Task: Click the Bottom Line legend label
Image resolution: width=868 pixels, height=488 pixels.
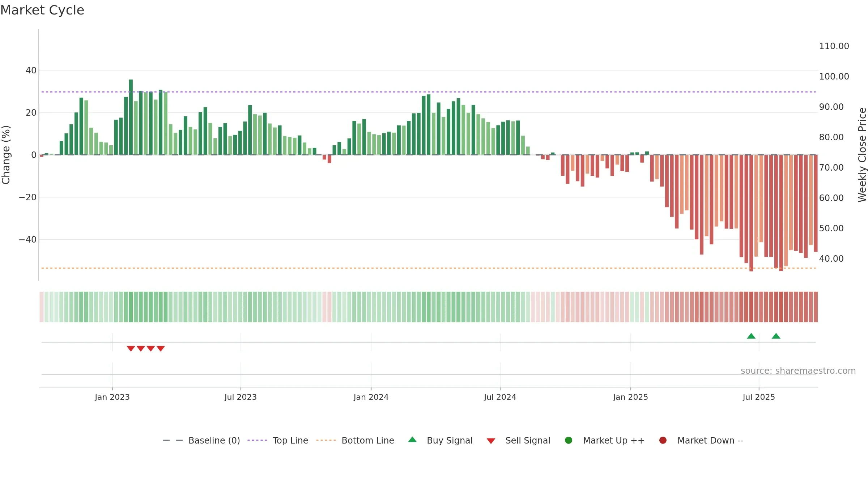Action: (x=368, y=440)
